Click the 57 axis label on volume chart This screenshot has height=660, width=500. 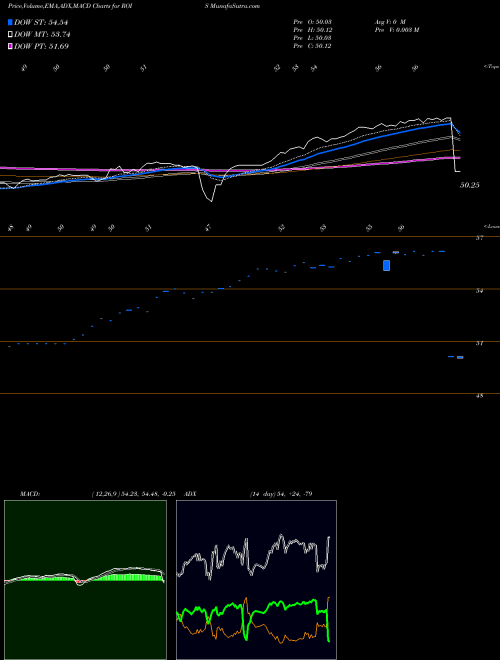[x=479, y=238]
